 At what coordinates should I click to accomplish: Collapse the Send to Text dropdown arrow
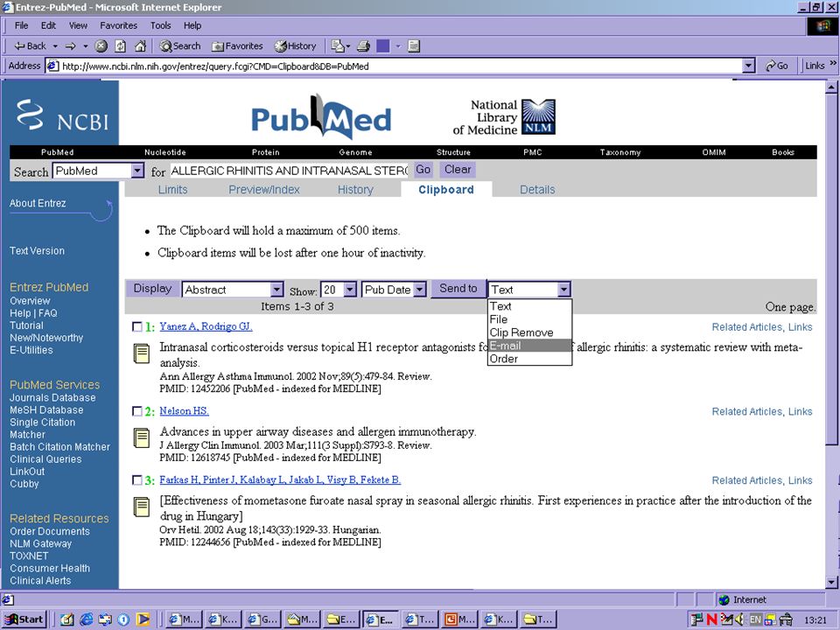563,290
